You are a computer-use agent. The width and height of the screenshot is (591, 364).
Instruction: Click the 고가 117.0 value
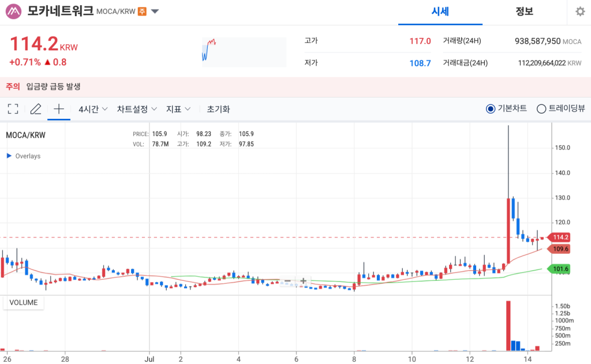pos(420,41)
